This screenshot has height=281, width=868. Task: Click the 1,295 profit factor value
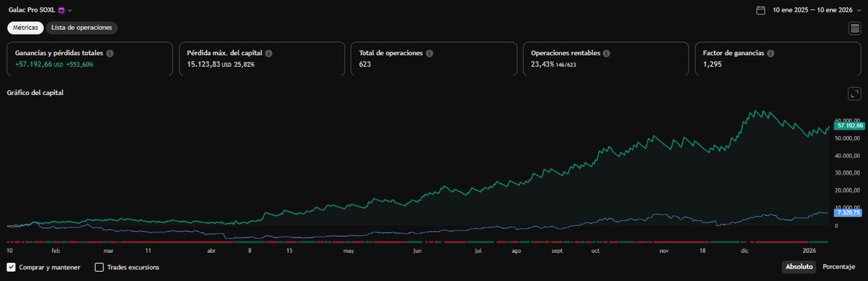712,64
